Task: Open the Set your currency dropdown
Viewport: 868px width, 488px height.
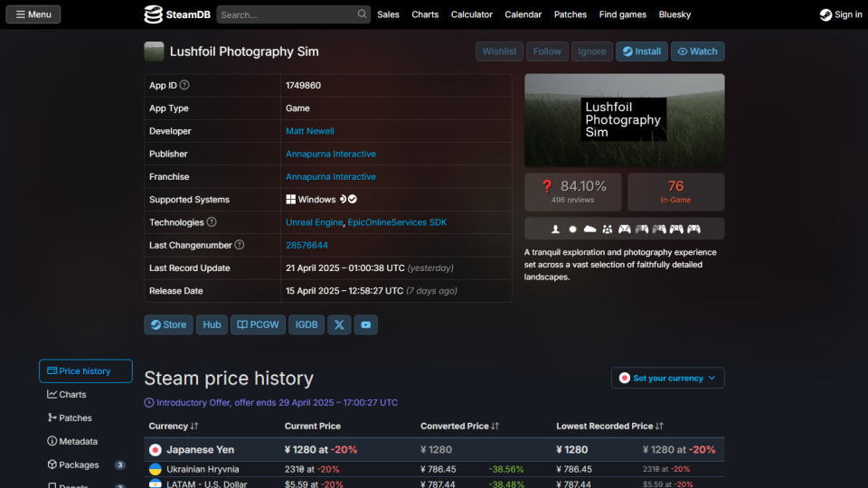Action: [667, 378]
